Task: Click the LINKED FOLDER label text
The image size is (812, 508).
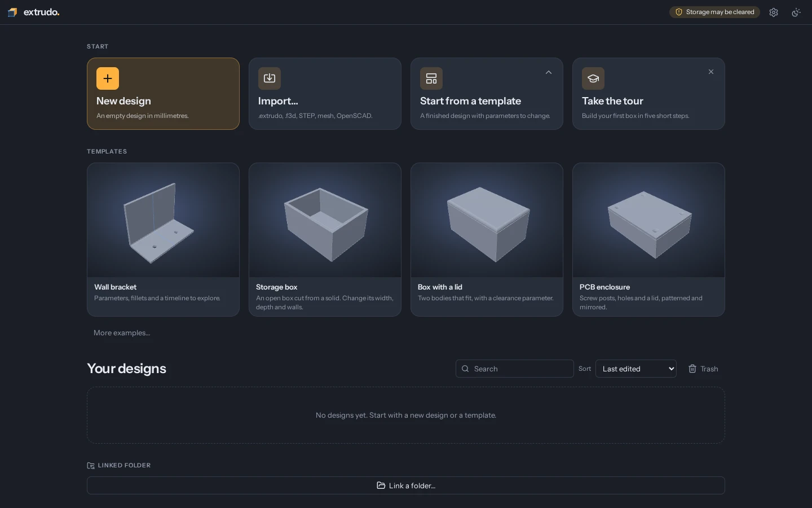Action: (124, 466)
